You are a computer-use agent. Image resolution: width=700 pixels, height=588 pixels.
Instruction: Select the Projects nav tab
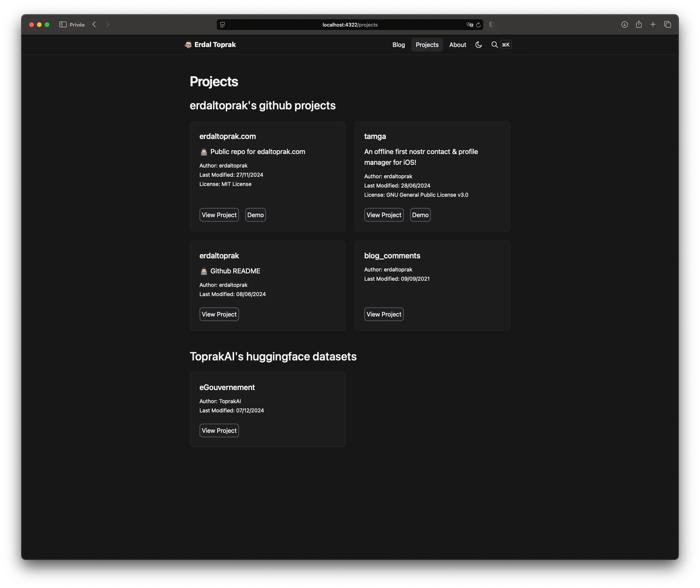pos(427,45)
